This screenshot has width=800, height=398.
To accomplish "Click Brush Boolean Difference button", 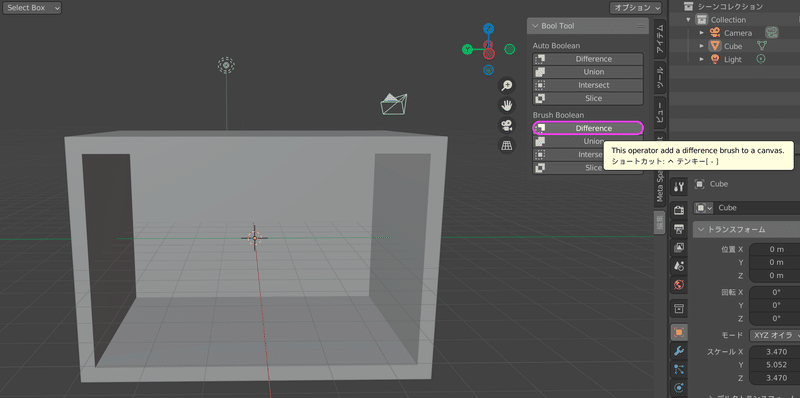I will point(588,128).
